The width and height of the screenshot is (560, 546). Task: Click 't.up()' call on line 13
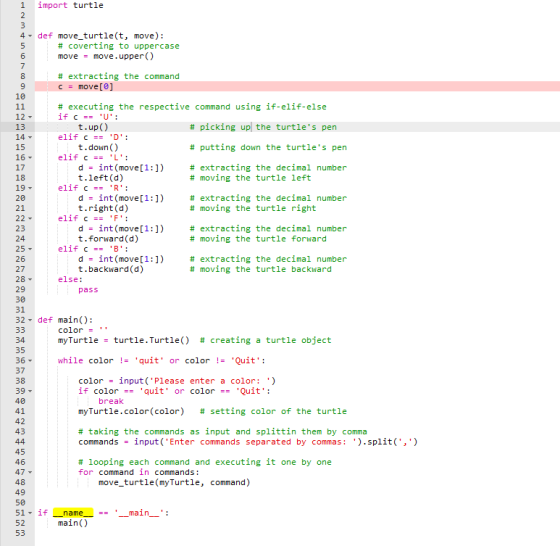(x=93, y=127)
